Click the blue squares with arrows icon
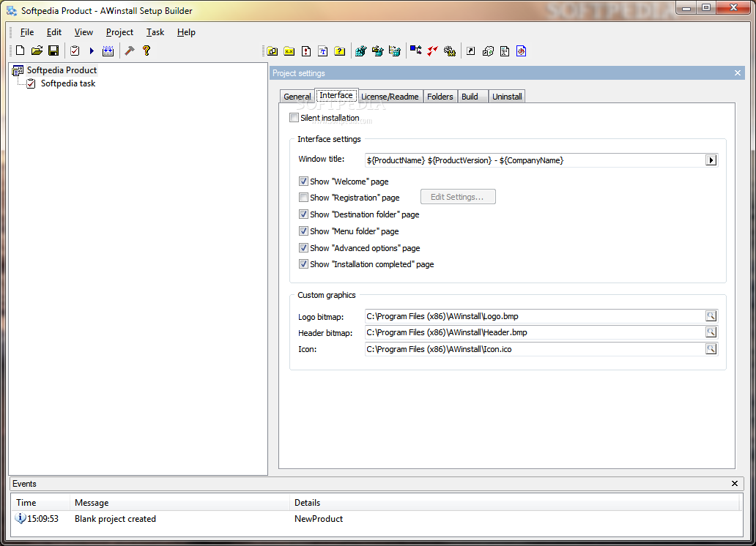 coord(415,50)
